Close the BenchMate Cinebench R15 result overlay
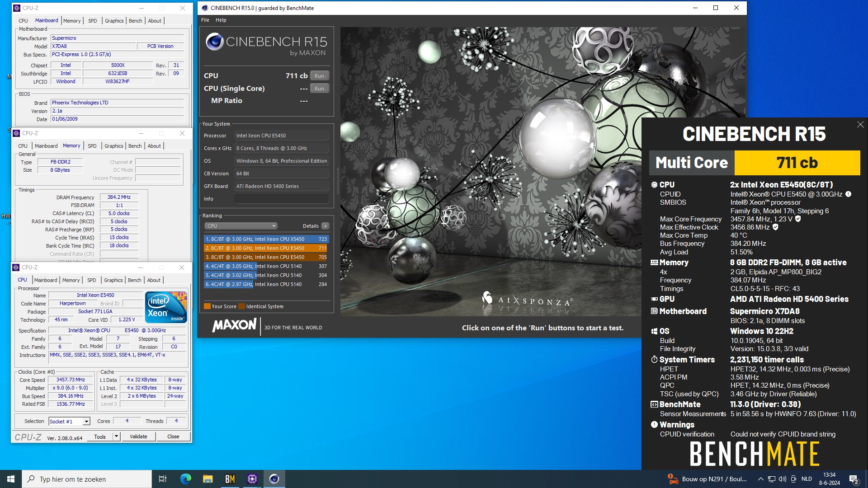 coord(860,125)
